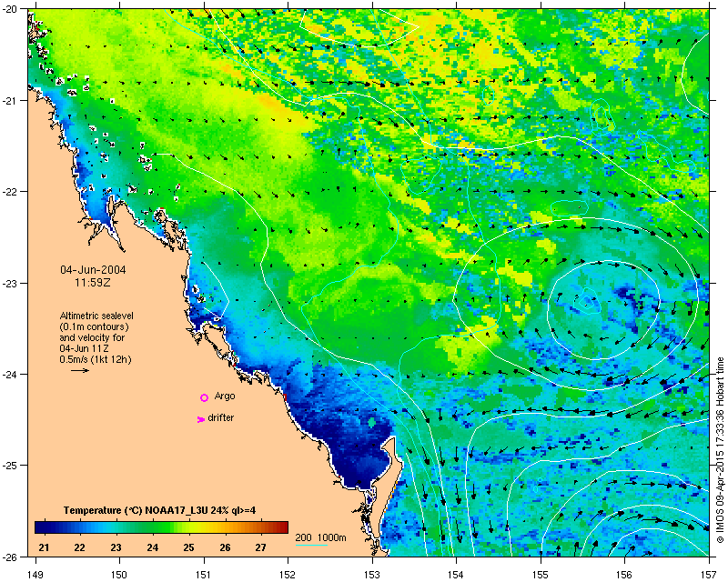The width and height of the screenshot is (728, 582).
Task: Click the 'drifter' legend label
Action: point(221,417)
